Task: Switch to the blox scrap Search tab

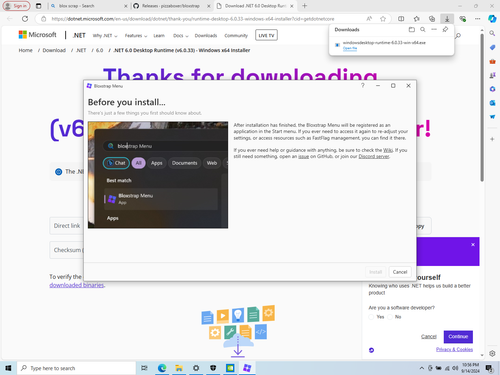Action: (x=89, y=6)
